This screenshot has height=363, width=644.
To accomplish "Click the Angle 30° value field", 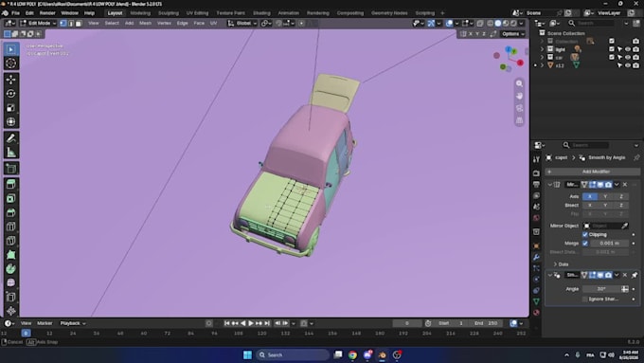I will coord(601,289).
